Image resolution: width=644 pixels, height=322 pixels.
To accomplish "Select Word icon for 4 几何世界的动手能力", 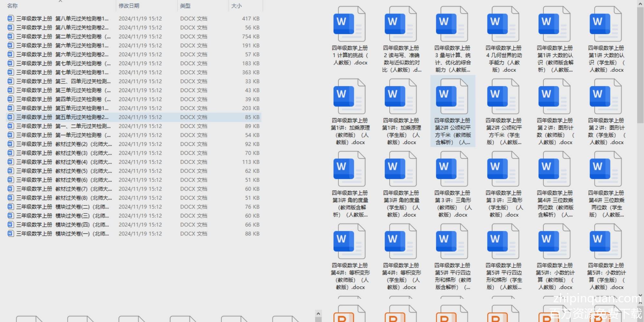I will [x=503, y=24].
